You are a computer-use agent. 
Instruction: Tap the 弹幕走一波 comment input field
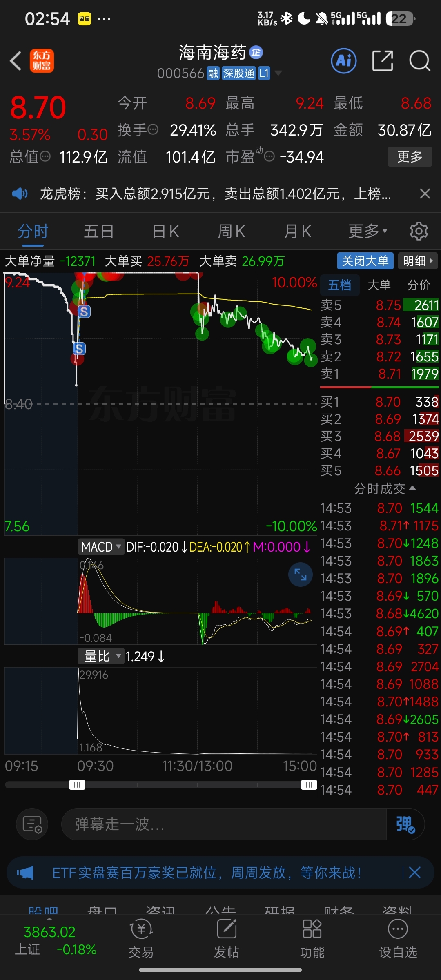(224, 824)
